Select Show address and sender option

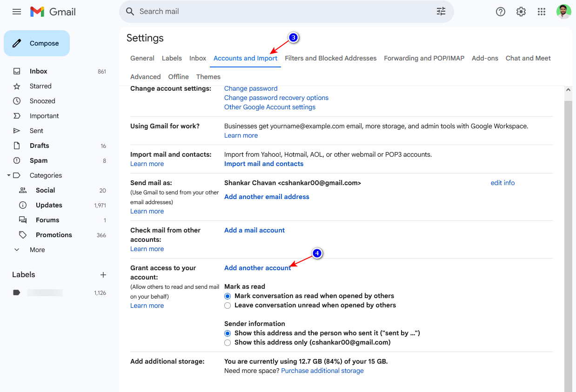coord(228,333)
